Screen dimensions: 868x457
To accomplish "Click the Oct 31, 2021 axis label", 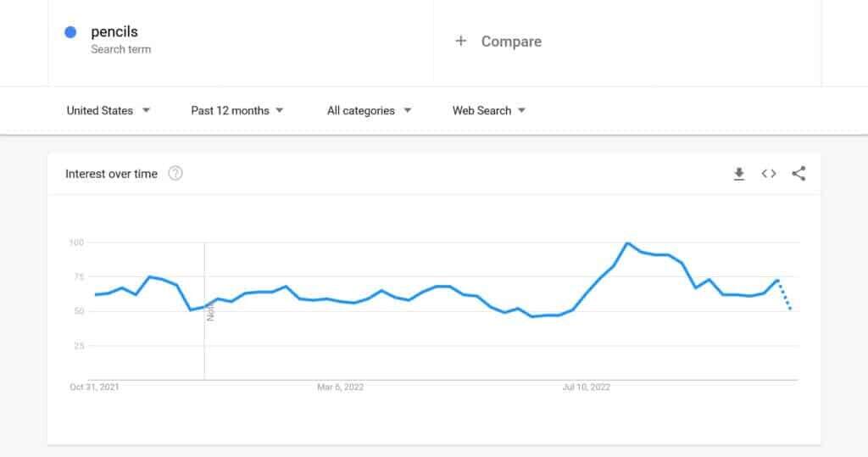I will (94, 387).
